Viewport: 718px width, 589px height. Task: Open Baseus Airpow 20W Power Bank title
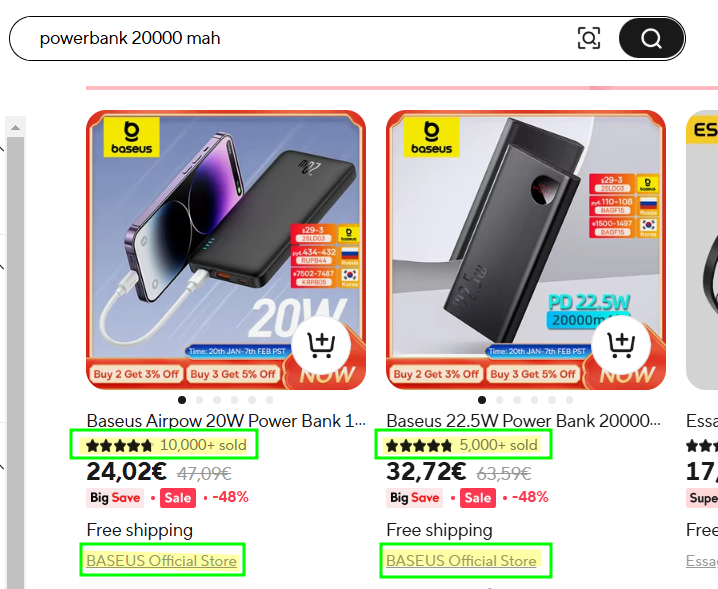226,420
